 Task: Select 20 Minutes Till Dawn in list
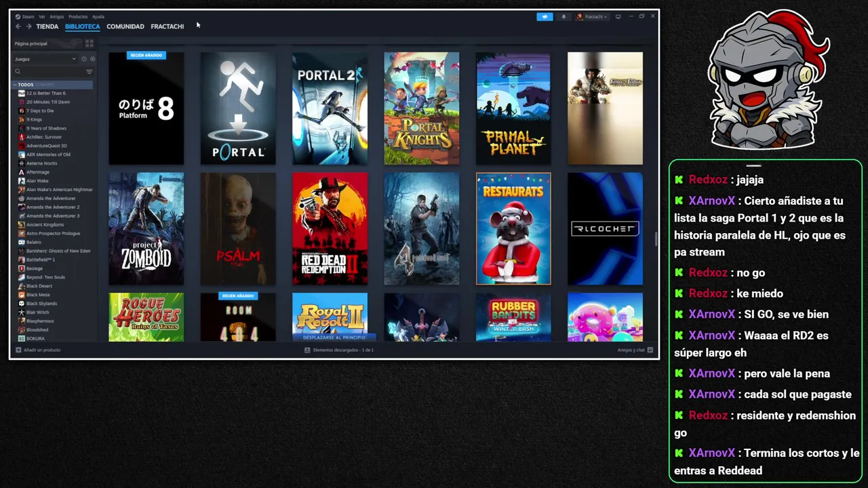[48, 102]
